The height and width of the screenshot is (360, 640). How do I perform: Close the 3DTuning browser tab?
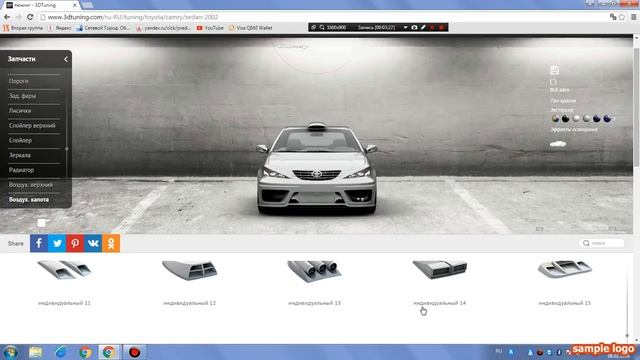click(75, 5)
